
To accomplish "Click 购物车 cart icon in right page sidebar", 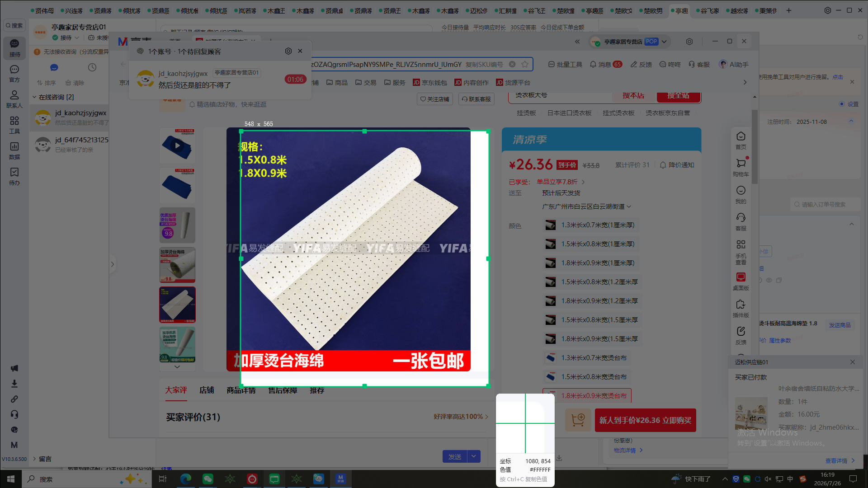I will pyautogui.click(x=741, y=167).
